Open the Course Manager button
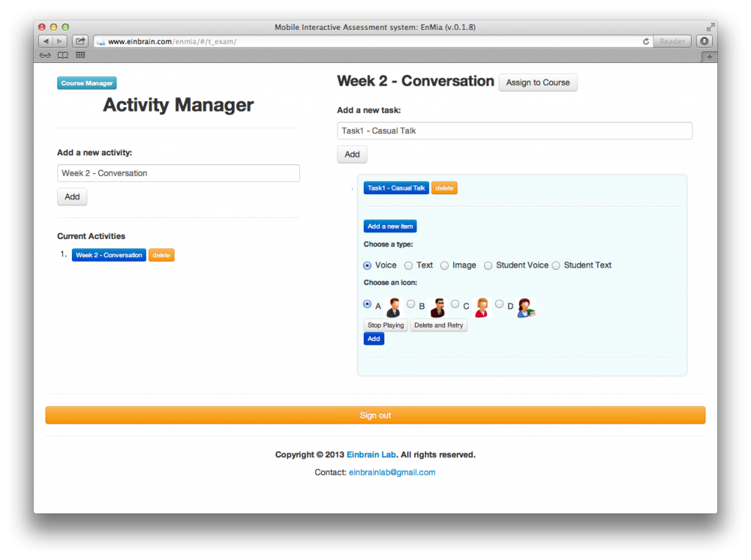751x560 pixels. [87, 83]
